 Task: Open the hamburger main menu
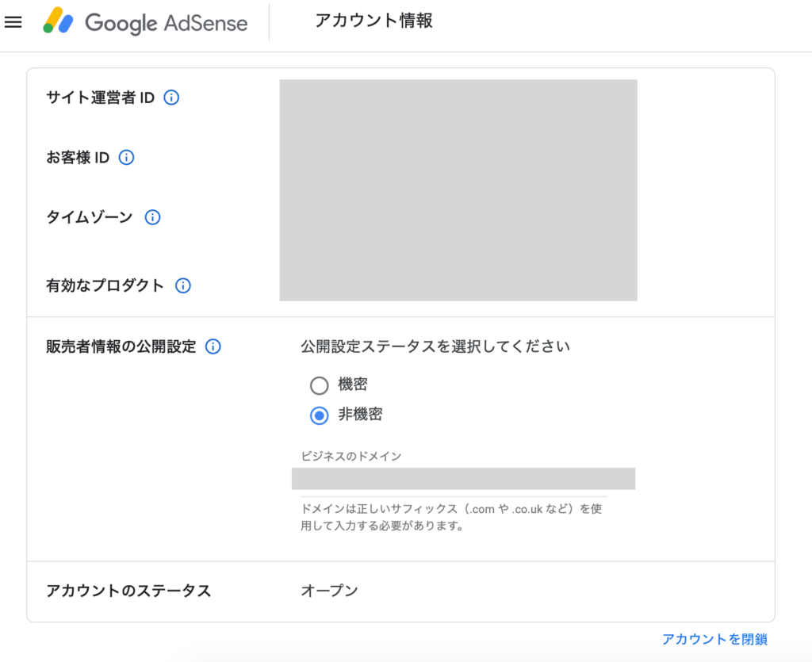pos(13,22)
